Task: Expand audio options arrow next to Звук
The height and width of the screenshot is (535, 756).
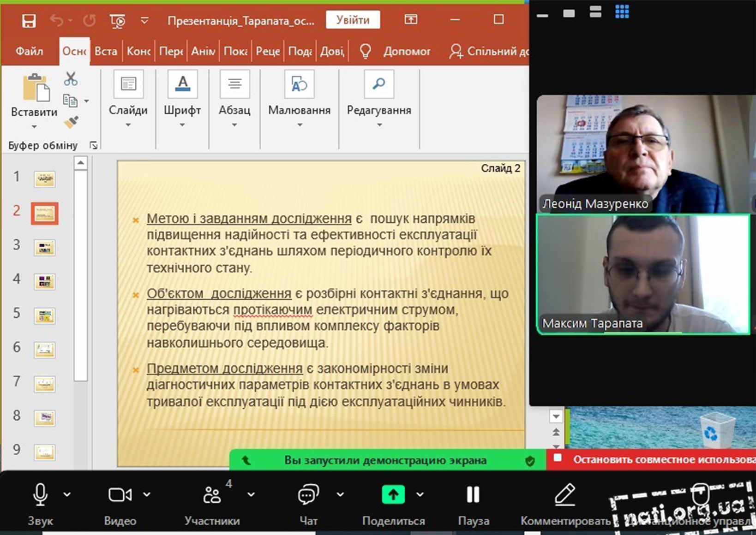Action: point(67,495)
